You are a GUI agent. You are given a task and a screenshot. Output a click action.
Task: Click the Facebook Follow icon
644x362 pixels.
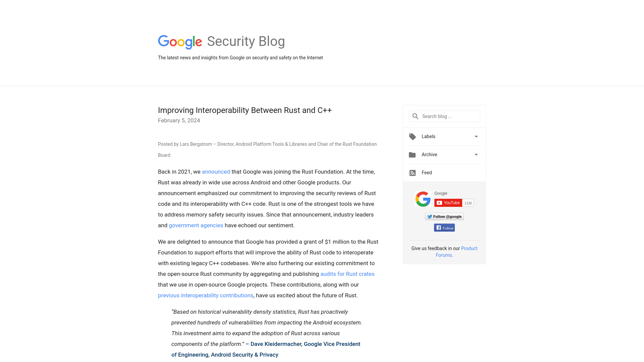[444, 227]
